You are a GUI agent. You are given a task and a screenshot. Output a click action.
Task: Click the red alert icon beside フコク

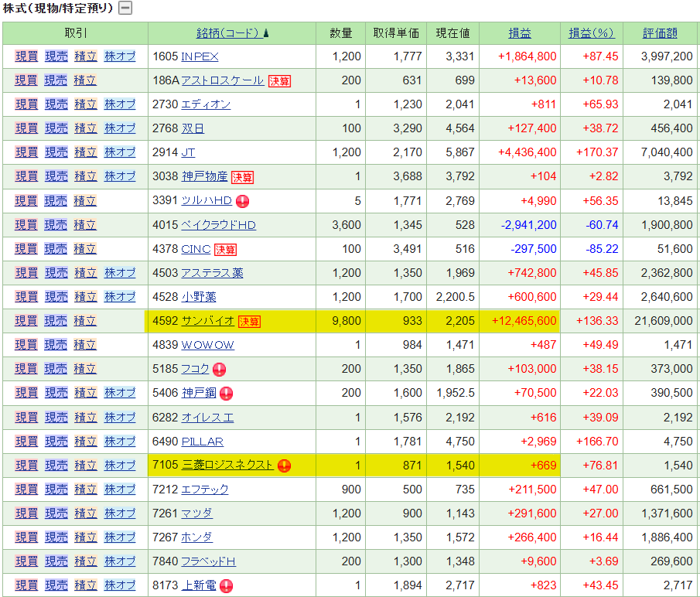click(219, 370)
